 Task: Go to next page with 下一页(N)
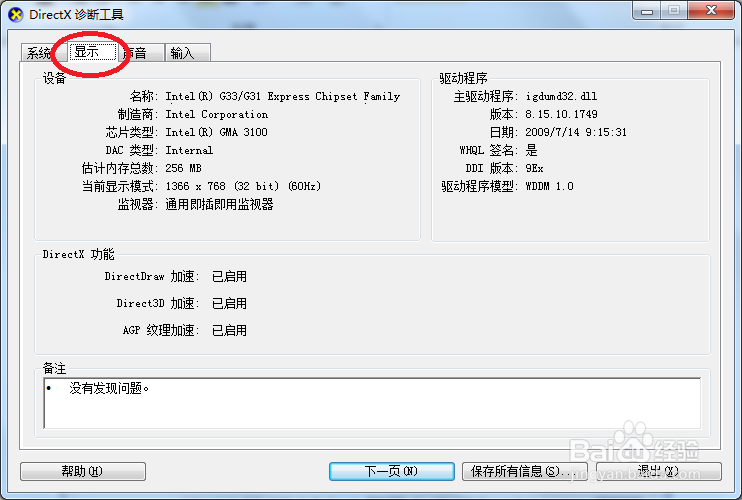tap(392, 471)
